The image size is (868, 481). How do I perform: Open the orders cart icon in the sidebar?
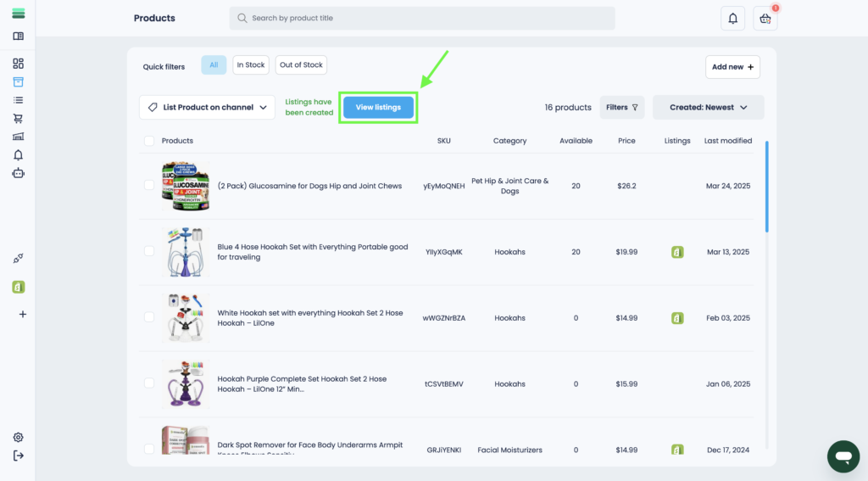point(18,119)
